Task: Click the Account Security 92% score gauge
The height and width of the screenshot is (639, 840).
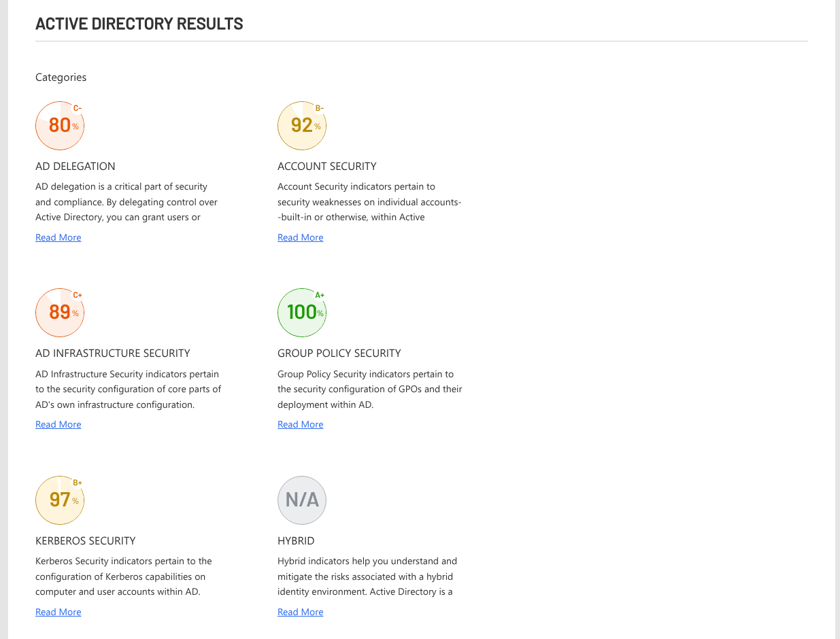Action: tap(302, 126)
